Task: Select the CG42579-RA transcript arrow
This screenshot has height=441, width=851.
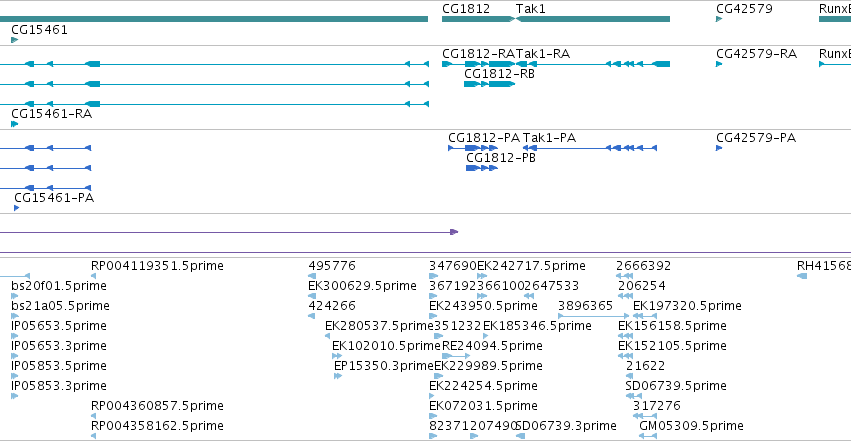Action: coord(719,64)
